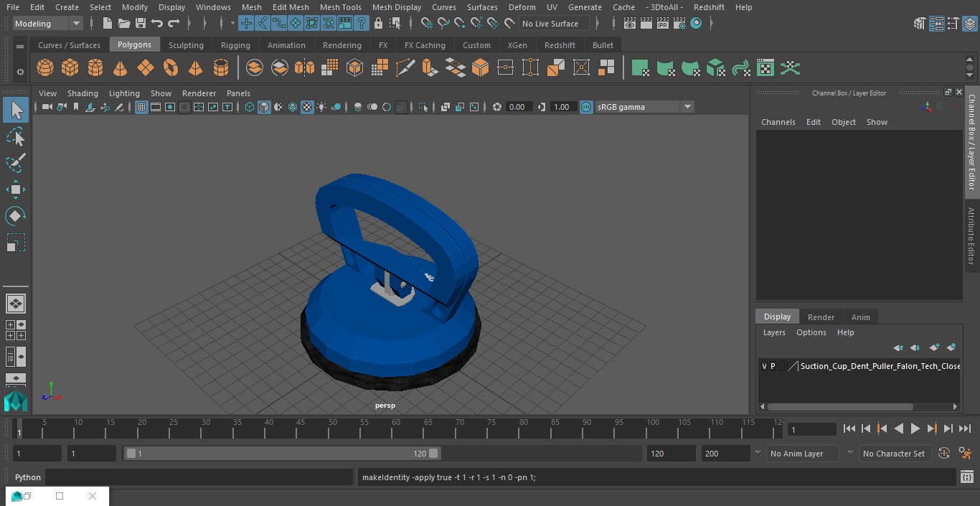Click the current frame input field
This screenshot has width=980, height=506.
point(811,429)
